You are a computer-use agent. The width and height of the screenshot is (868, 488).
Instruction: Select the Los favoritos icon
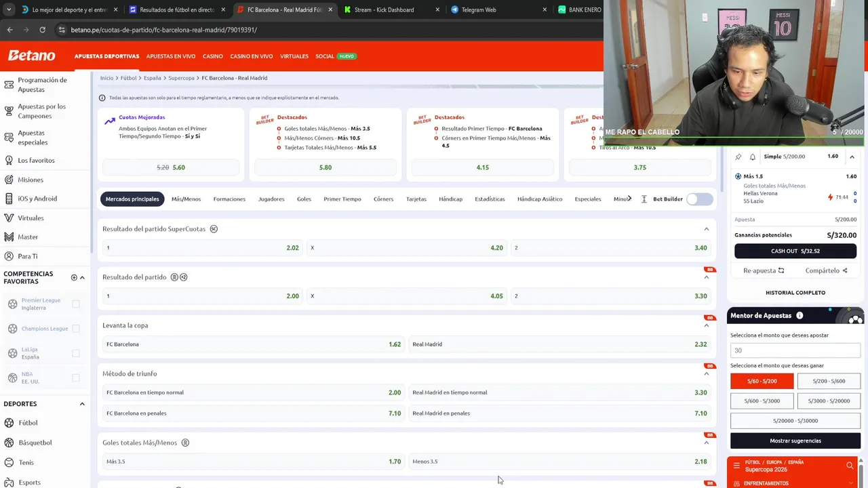[9, 161]
